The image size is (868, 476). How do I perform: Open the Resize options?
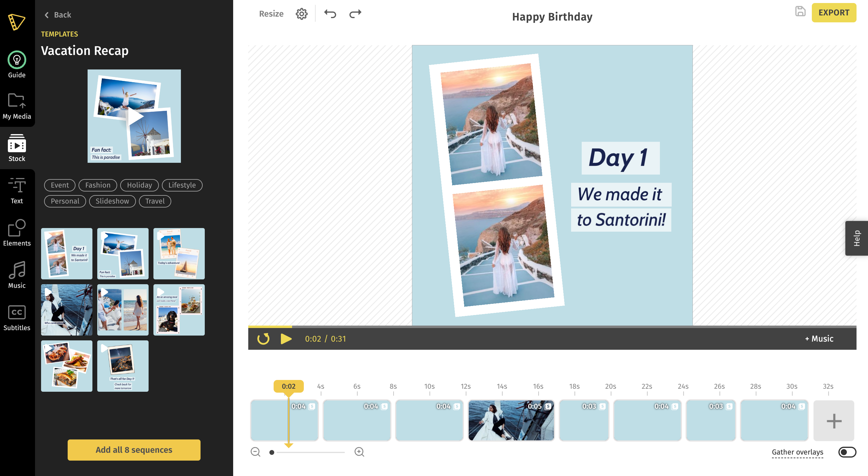coord(271,14)
